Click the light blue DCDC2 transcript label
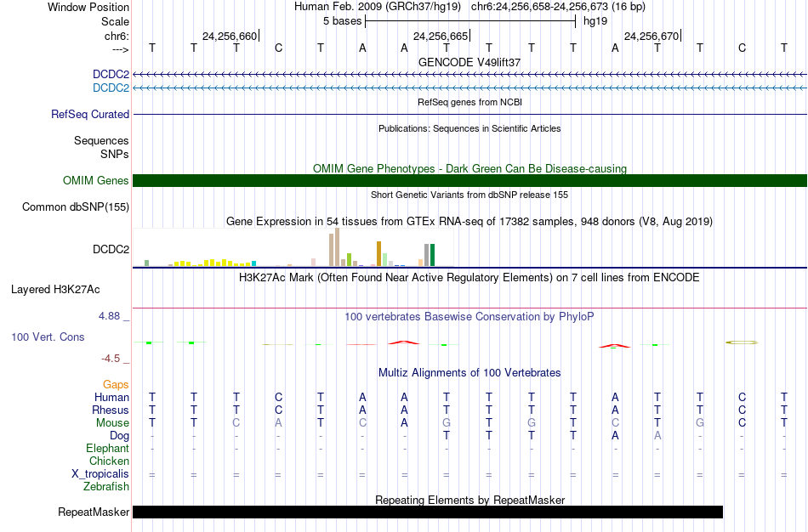Image resolution: width=808 pixels, height=532 pixels. [111, 88]
